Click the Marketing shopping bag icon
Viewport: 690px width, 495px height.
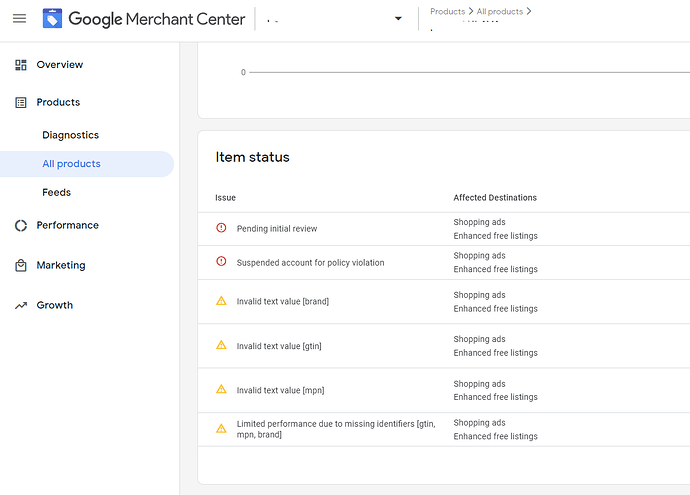pos(21,265)
